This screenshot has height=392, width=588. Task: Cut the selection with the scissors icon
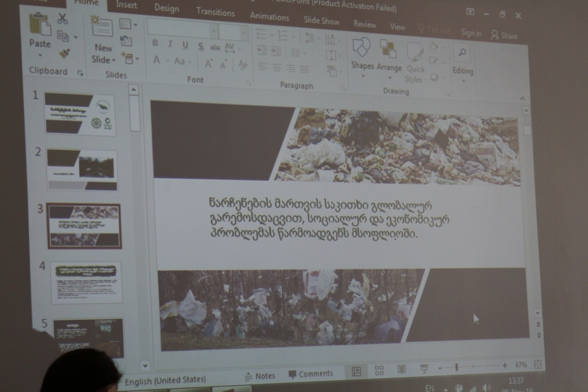(63, 19)
